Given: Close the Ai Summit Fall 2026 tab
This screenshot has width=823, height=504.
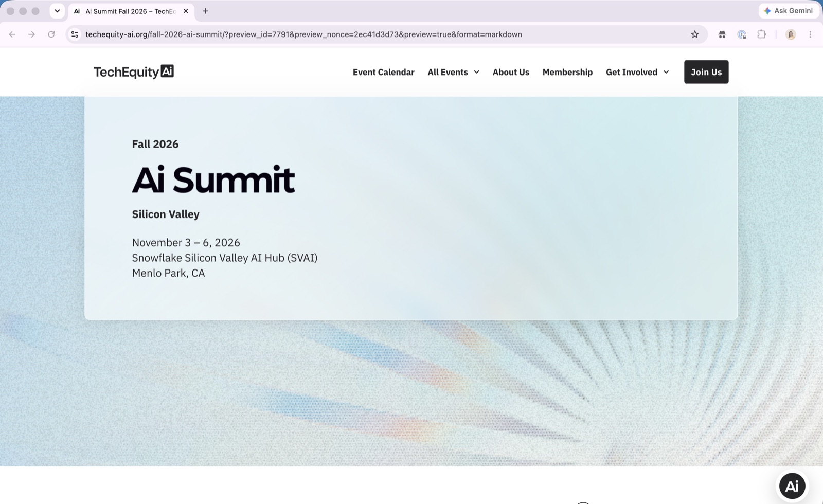Looking at the screenshot, I should 186,11.
